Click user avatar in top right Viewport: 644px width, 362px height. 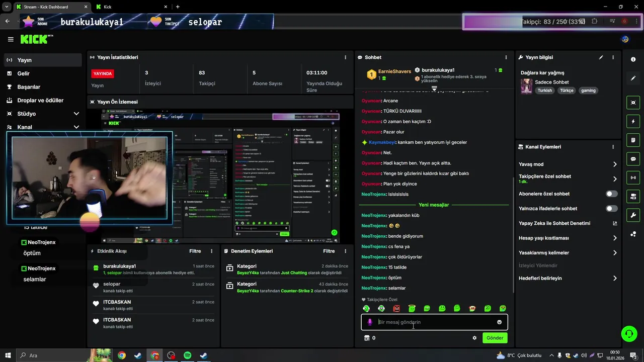(625, 39)
